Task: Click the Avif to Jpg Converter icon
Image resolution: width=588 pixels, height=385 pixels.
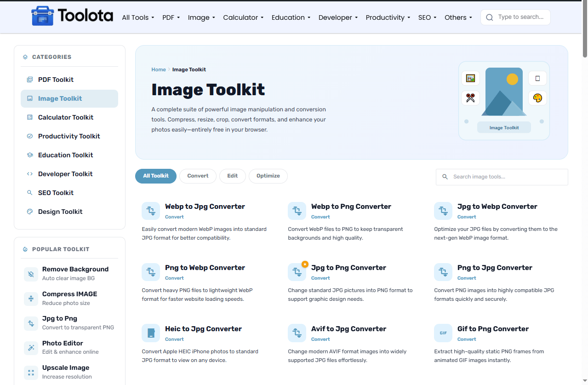Action: (297, 333)
